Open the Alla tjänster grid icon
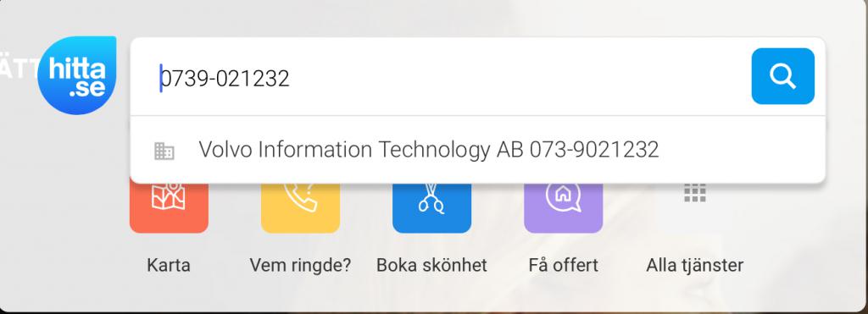This screenshot has height=314, width=868. coord(695,194)
